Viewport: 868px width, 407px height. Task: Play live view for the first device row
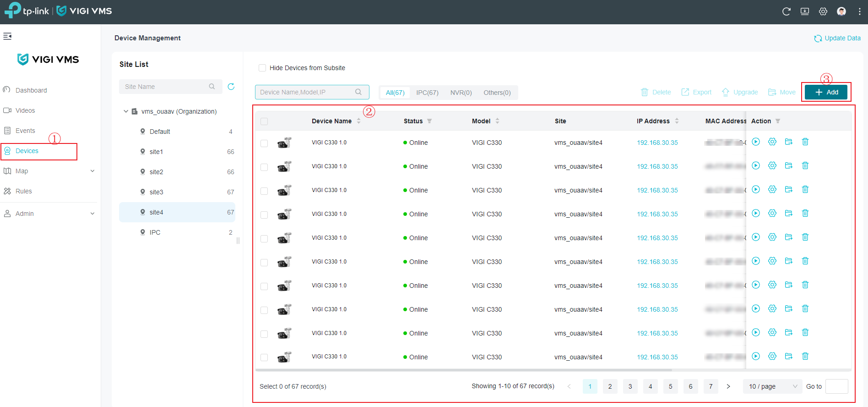756,142
